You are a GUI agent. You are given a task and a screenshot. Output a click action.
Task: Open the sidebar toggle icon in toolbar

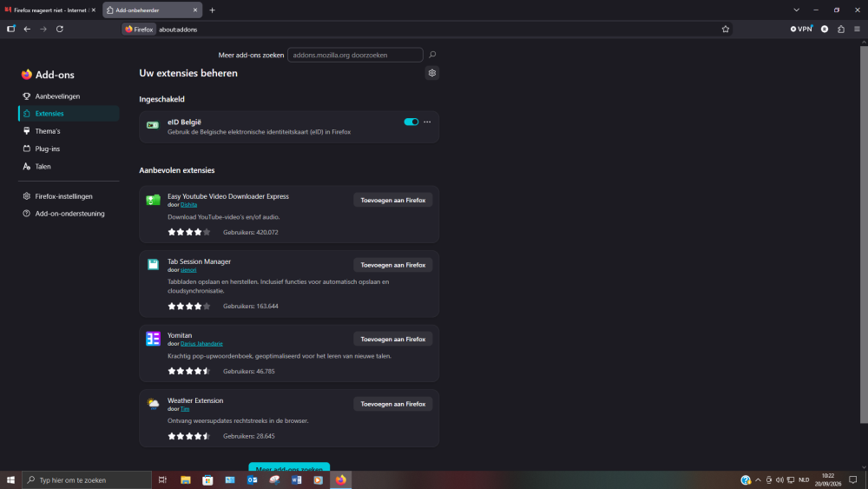click(11, 29)
